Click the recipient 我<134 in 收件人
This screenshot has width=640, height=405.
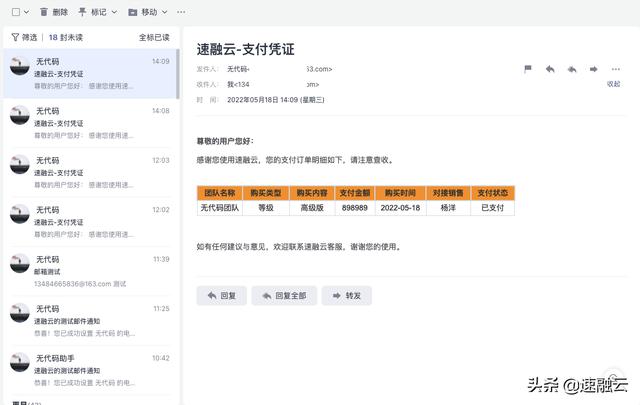pos(238,85)
